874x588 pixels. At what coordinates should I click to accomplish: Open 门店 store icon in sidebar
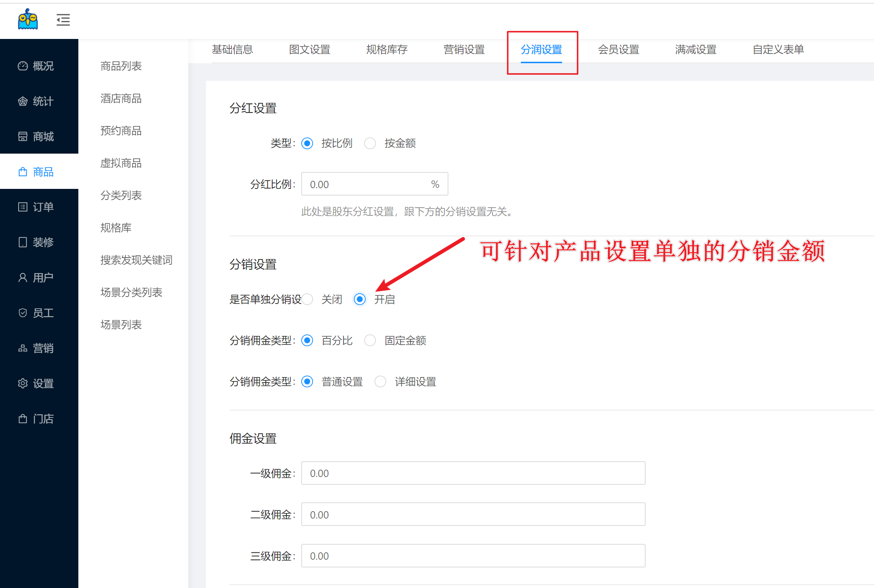coord(23,419)
